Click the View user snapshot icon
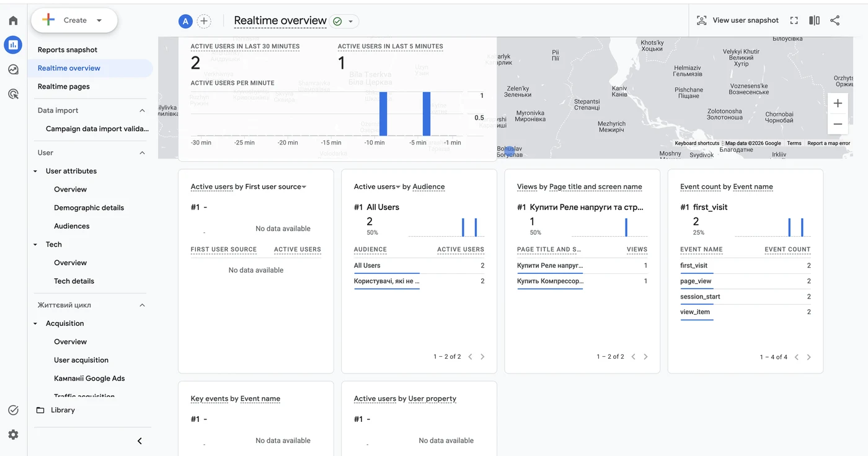This screenshot has height=456, width=868. click(x=701, y=20)
